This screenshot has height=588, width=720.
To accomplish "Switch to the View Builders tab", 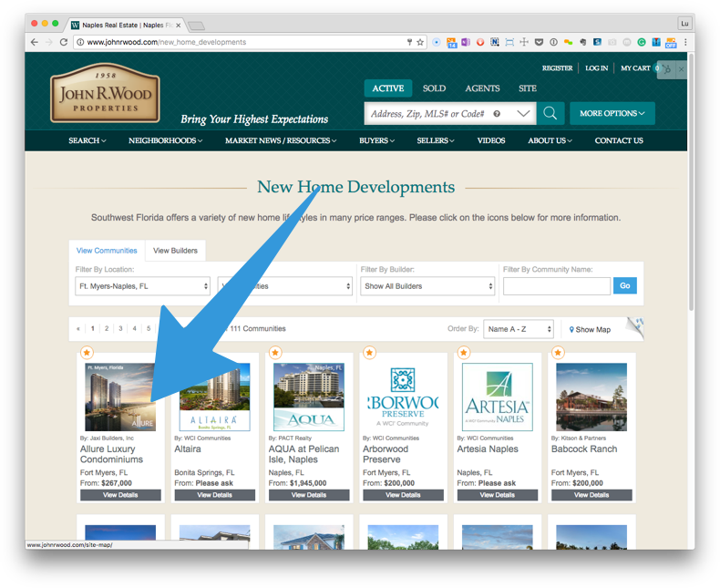I will pos(175,251).
